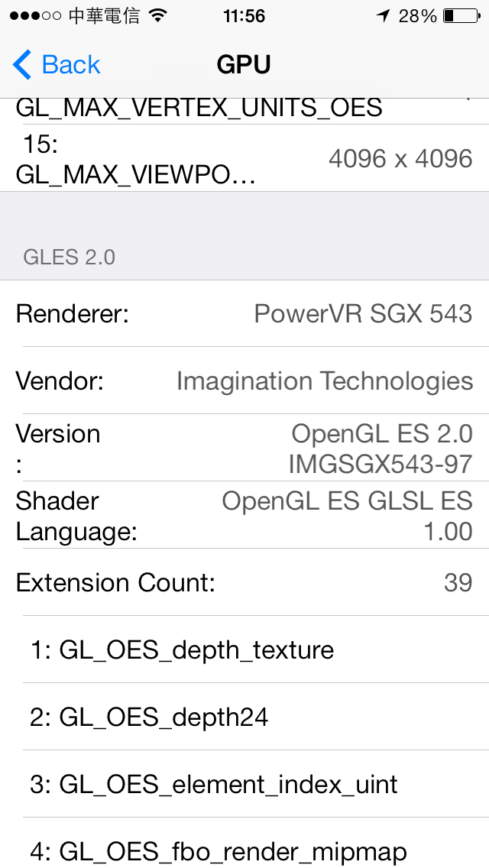Screen dimensions: 489x868
Task: Tap the Wi-Fi status icon
Action: pos(158,16)
